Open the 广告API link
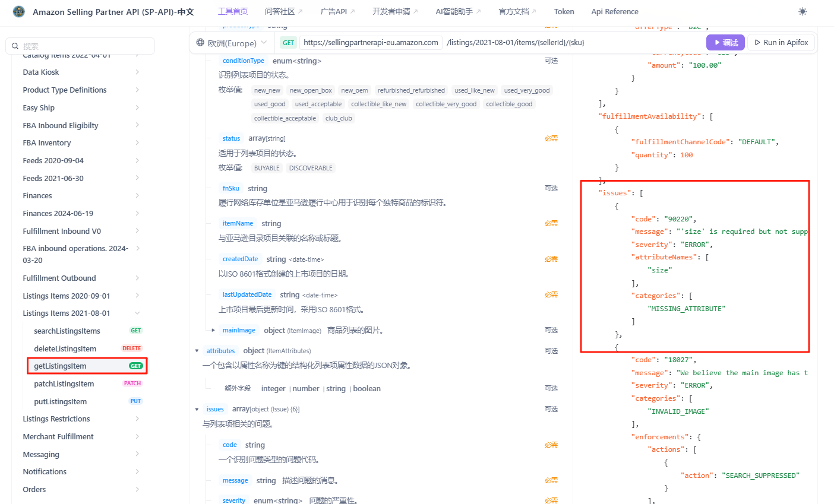This screenshot has height=504, width=834. click(337, 11)
